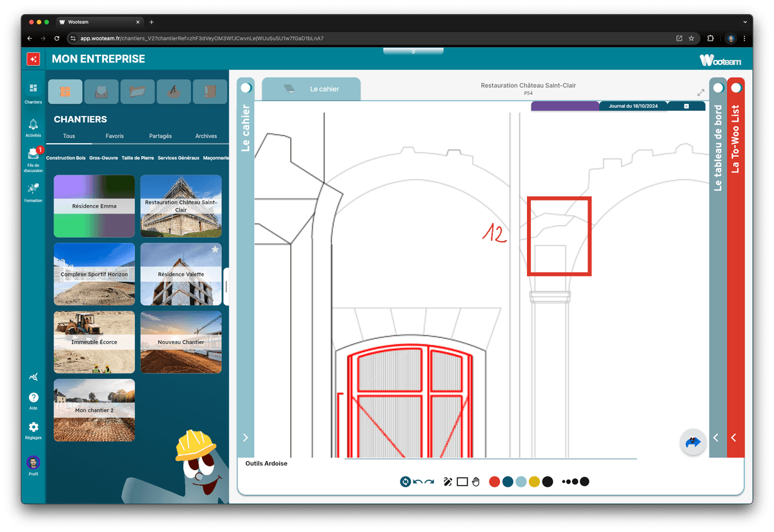Click the undo arrow in slate tools
The height and width of the screenshot is (532, 774).
click(x=417, y=482)
